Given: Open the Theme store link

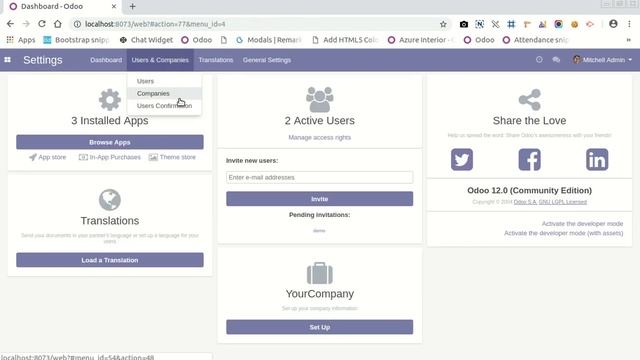Looking at the screenshot, I should coord(172,157).
